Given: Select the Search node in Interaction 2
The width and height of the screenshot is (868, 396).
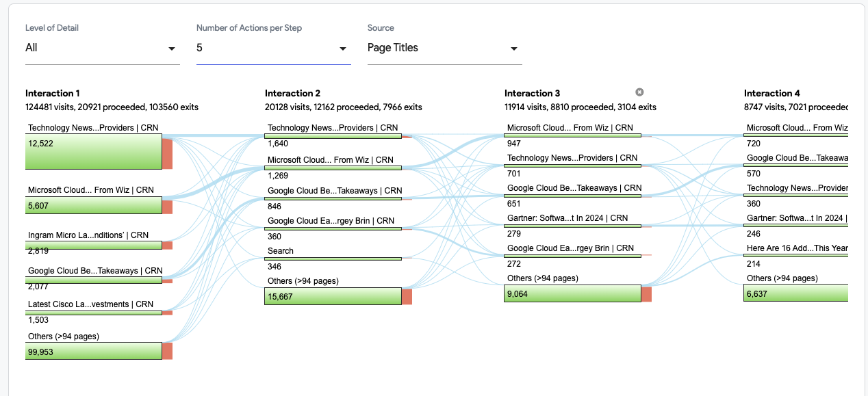Looking at the screenshot, I should click(x=333, y=259).
